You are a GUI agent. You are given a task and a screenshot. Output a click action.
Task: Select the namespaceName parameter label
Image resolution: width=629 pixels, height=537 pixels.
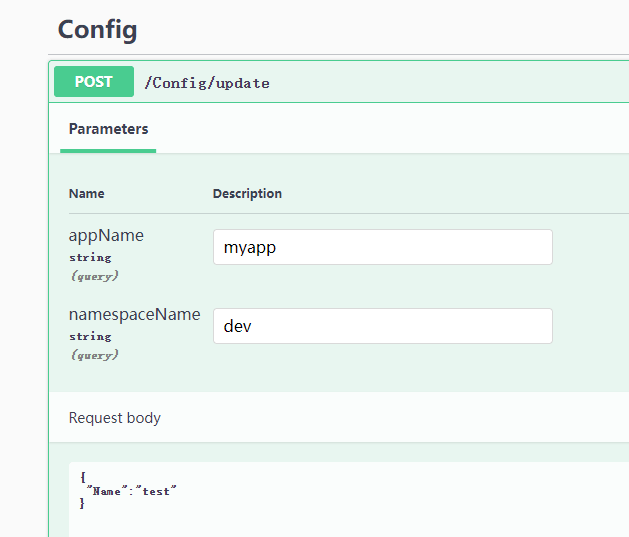[134, 314]
